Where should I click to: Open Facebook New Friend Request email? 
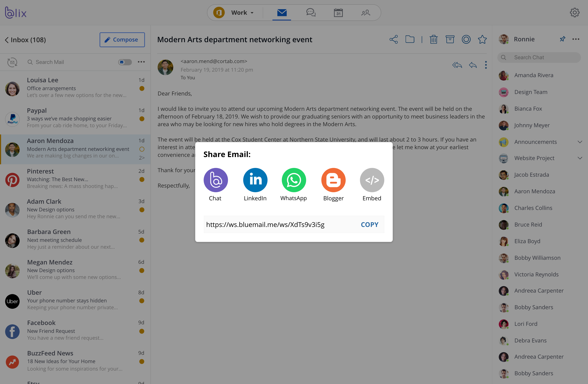[75, 331]
